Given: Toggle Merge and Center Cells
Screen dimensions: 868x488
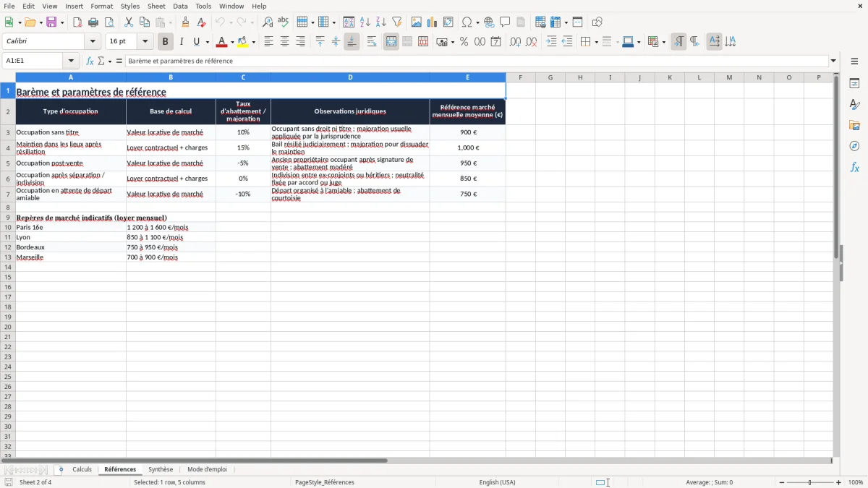Looking at the screenshot, I should (x=391, y=42).
